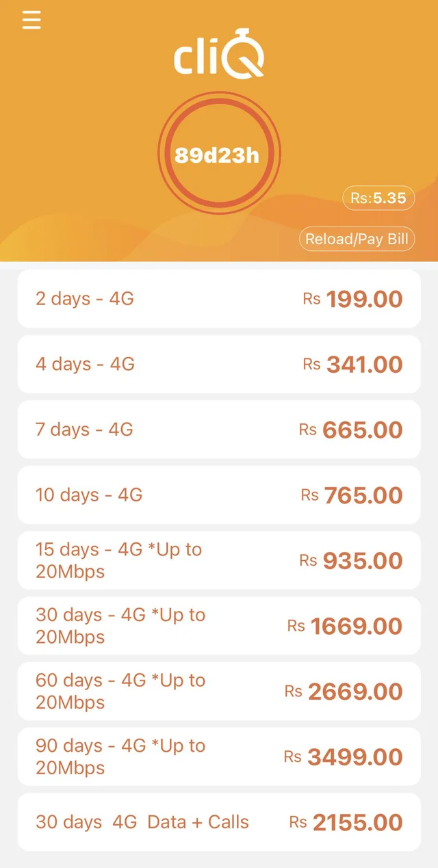
Task: Pick the 10 days - 4G plan
Action: pos(218,495)
